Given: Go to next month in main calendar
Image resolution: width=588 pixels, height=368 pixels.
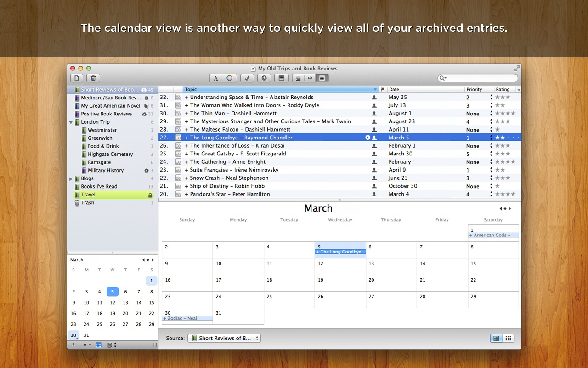Looking at the screenshot, I should (x=510, y=209).
